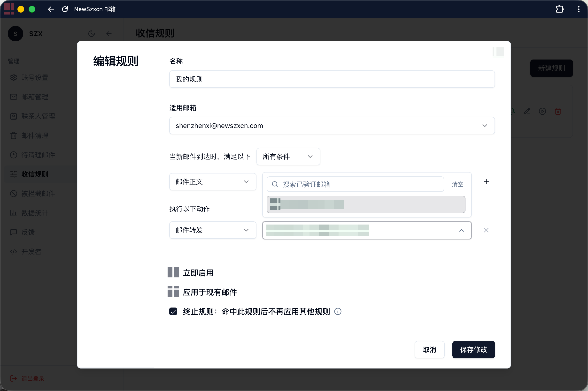The height and width of the screenshot is (391, 588).
Task: Click the run rule play icon
Action: pyautogui.click(x=542, y=112)
